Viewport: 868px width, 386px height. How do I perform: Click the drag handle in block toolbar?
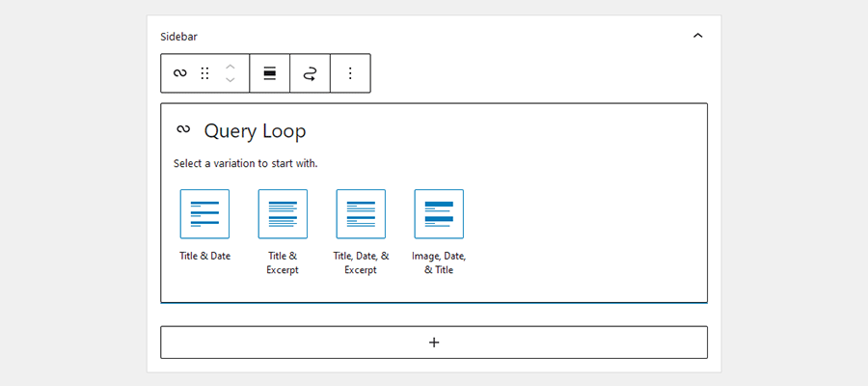click(204, 73)
